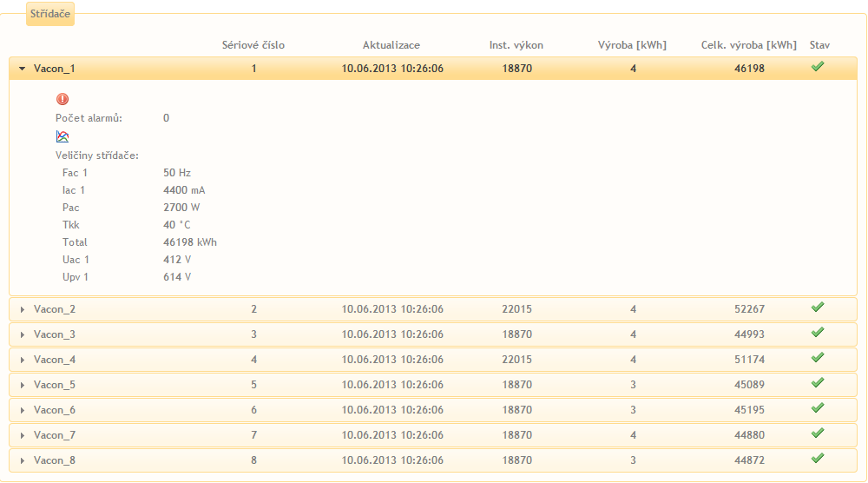This screenshot has height=483, width=868.
Task: Expand the Vacon_7 inverter row
Action: pos(23,435)
